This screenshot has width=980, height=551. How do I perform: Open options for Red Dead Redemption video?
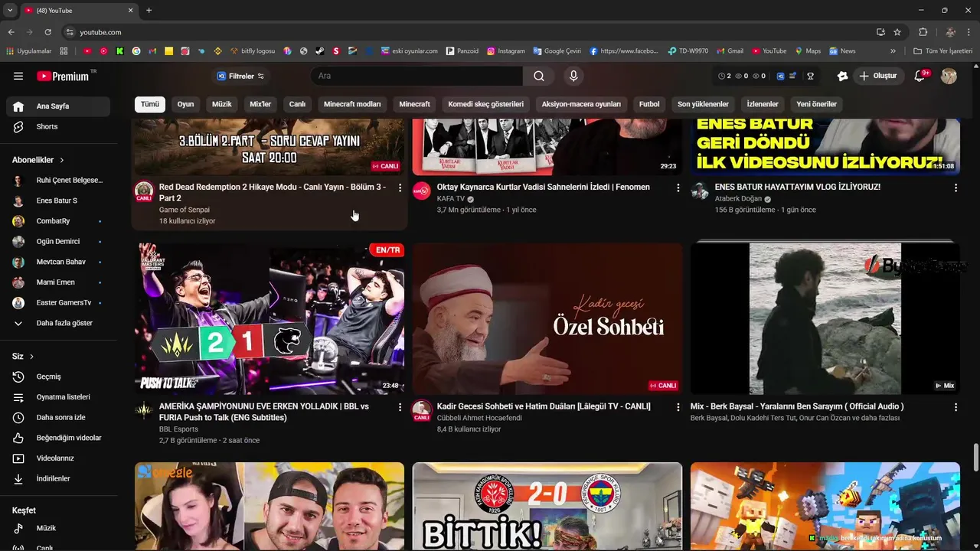[400, 187]
